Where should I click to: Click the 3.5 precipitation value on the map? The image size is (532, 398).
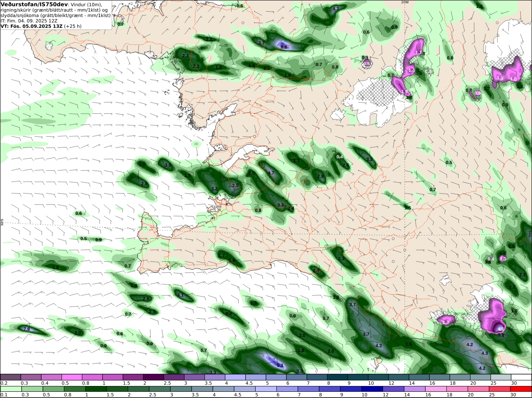pyautogui.click(x=235, y=185)
